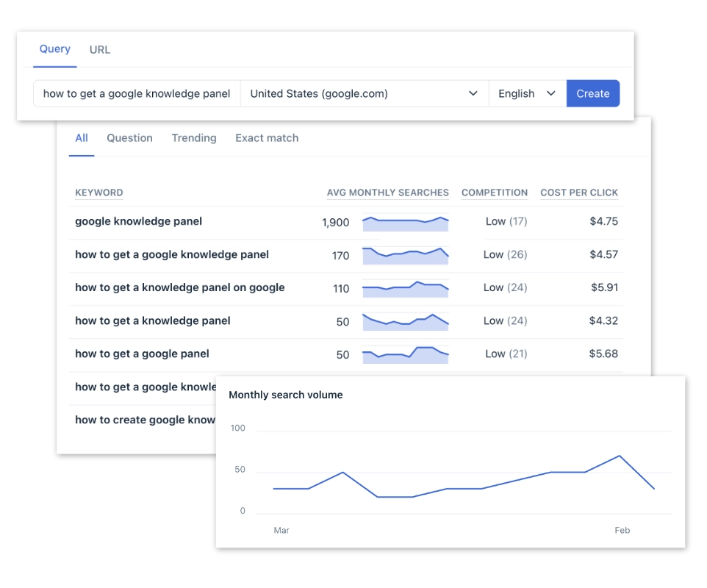Click competition value Low (26)

505,255
